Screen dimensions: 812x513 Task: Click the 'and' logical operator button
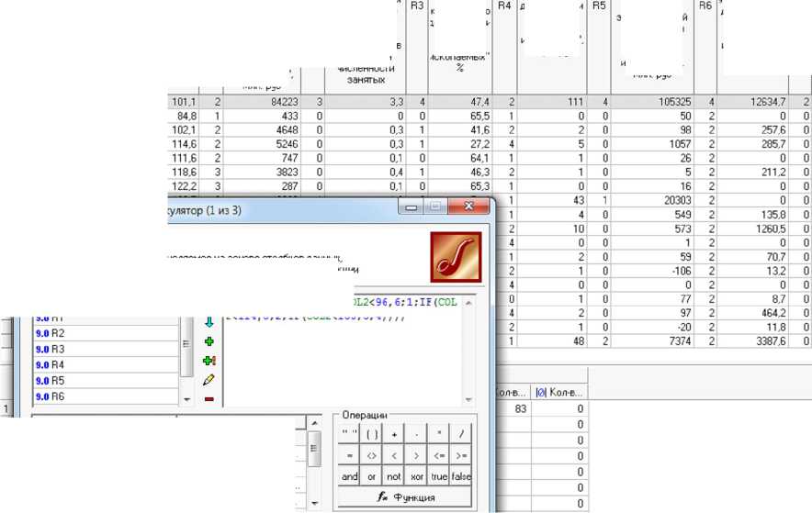[350, 476]
